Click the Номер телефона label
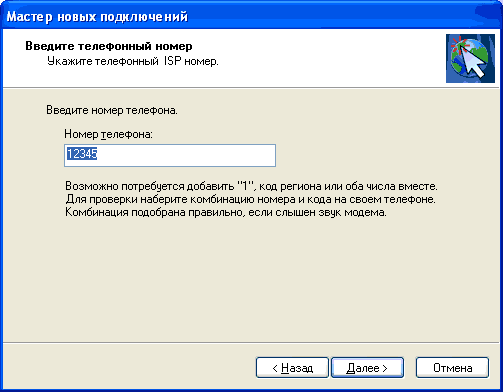This screenshot has height=392, width=503. tap(108, 134)
